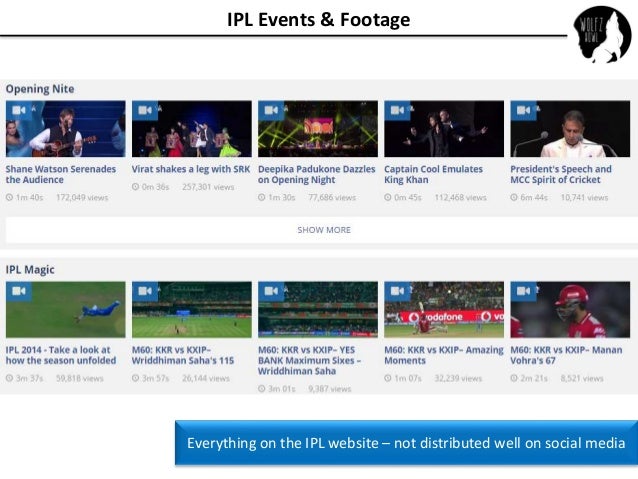Viewport: 638px width, 479px height.
Task: Click the blue banner about social media
Action: tap(406, 443)
